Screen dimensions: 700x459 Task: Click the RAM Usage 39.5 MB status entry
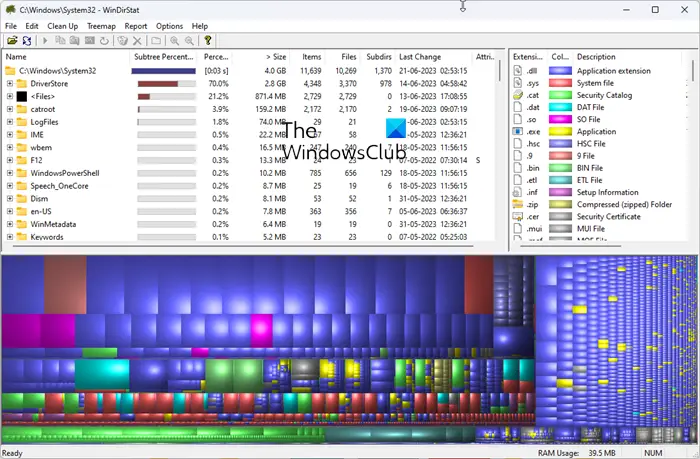pyautogui.click(x=576, y=453)
